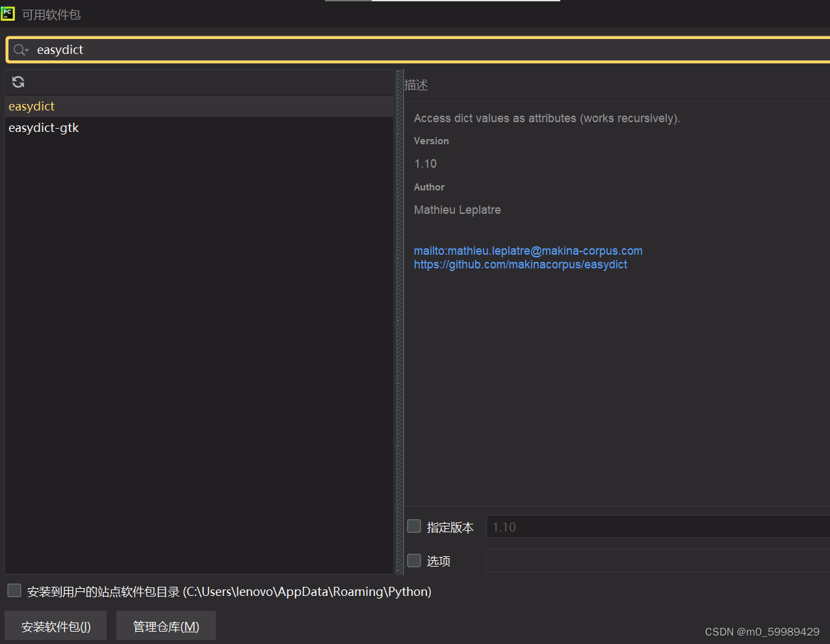Select the easydict-gtk package
This screenshot has width=830, height=644.
coord(44,127)
